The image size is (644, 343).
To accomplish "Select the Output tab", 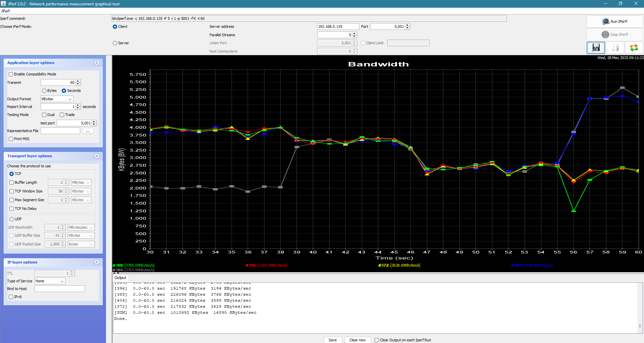I will 120,278.
